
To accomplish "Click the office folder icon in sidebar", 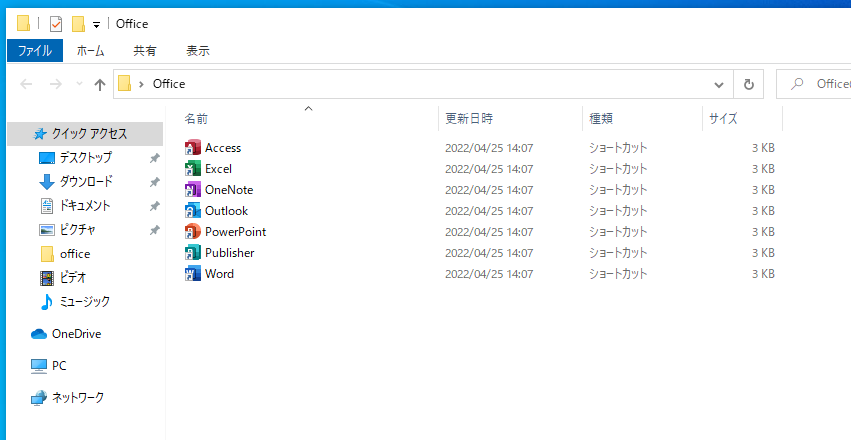I will coord(47,254).
